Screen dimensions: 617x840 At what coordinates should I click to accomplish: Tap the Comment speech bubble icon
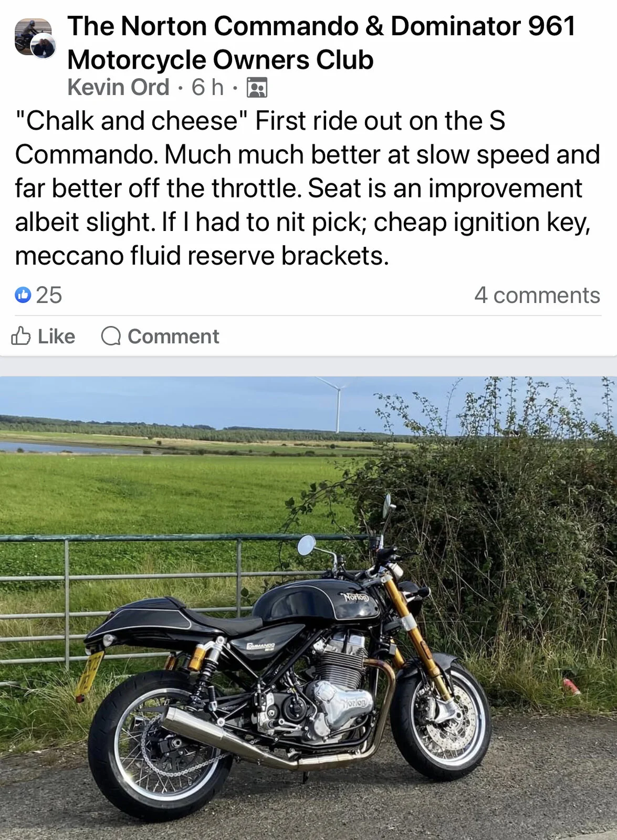(111, 336)
